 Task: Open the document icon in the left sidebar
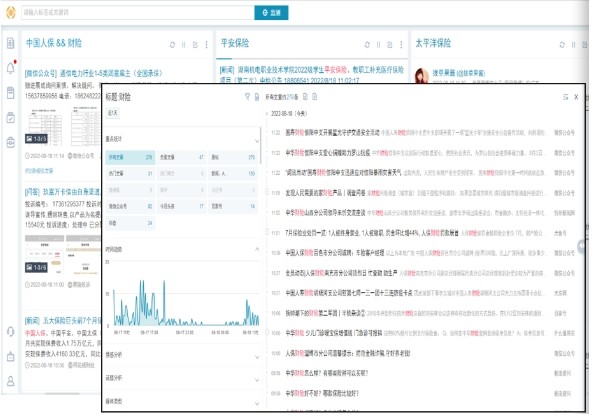[11, 43]
